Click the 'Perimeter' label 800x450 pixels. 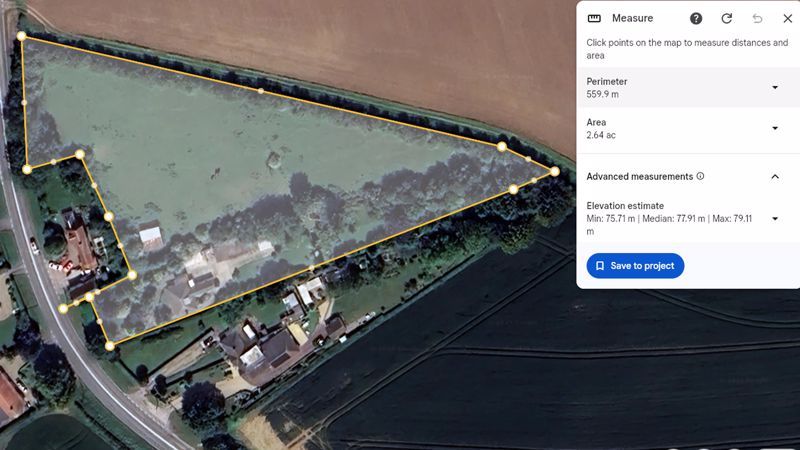[x=607, y=82]
